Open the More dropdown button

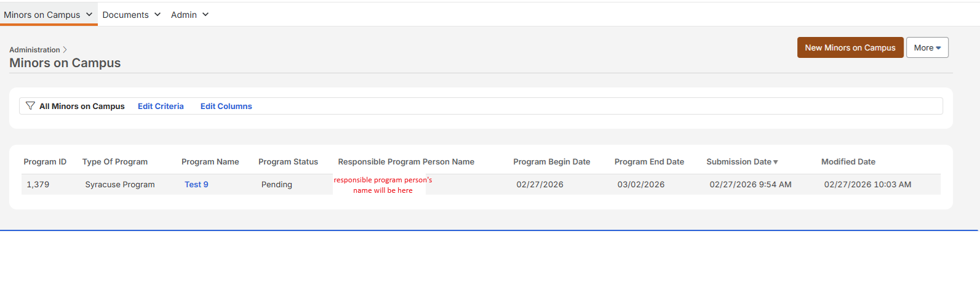pyautogui.click(x=926, y=48)
